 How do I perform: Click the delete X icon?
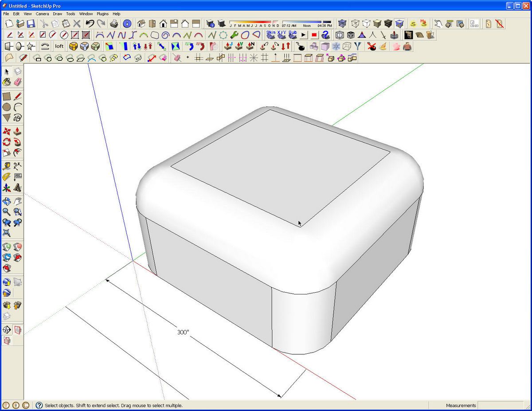click(77, 23)
